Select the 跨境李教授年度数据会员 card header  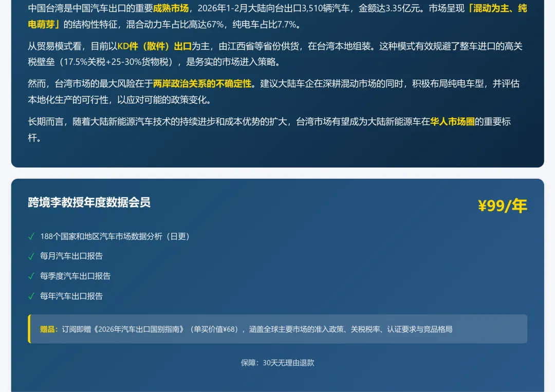(88, 203)
